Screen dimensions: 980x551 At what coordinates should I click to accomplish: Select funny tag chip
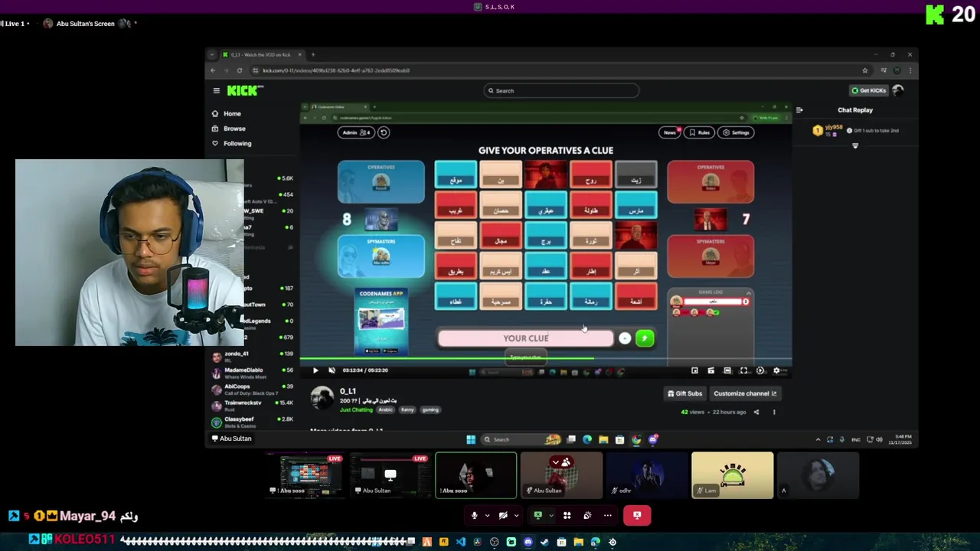pyautogui.click(x=407, y=409)
